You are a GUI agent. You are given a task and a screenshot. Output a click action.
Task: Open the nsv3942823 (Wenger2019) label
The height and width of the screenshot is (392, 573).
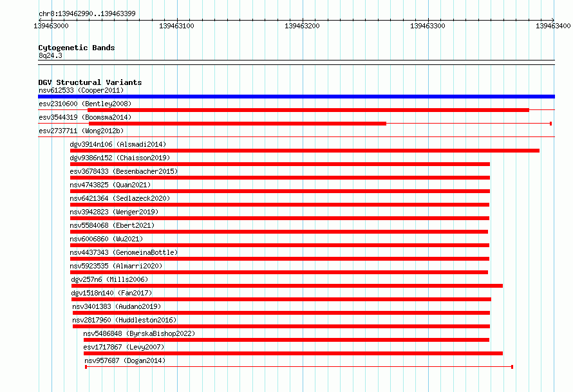point(114,212)
